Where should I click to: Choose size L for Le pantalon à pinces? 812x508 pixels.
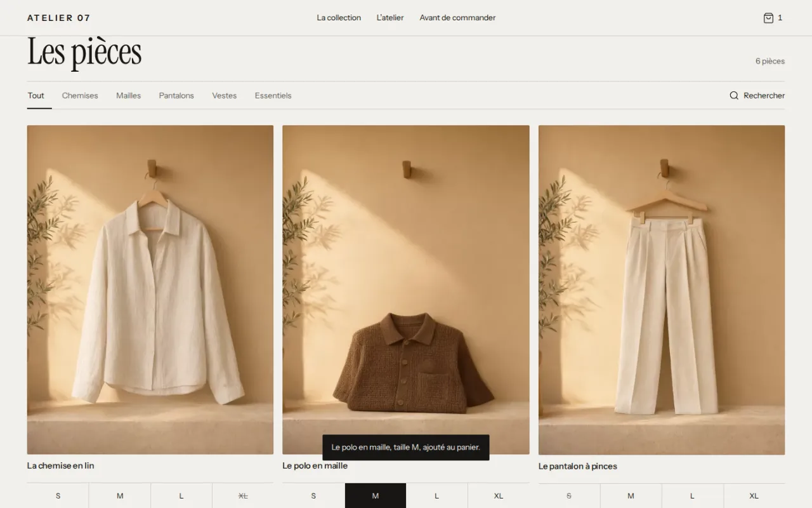[x=693, y=496]
